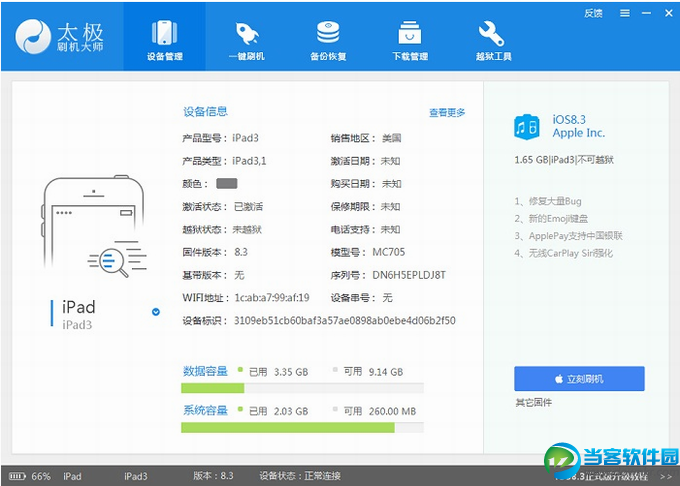Click the iOS8.3 firmware title

(569, 120)
